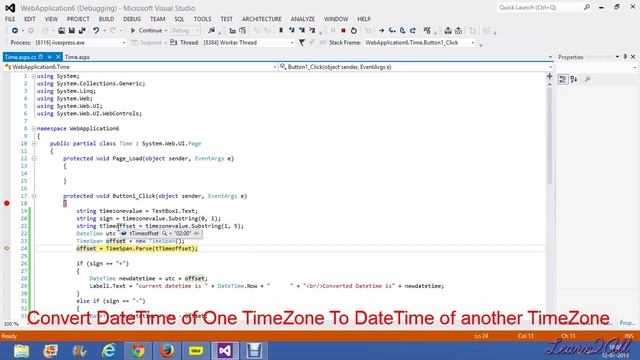Viewport: 640px width, 360px height.
Task: Click the thread filter funnel icon
Action: pyautogui.click(x=302, y=42)
